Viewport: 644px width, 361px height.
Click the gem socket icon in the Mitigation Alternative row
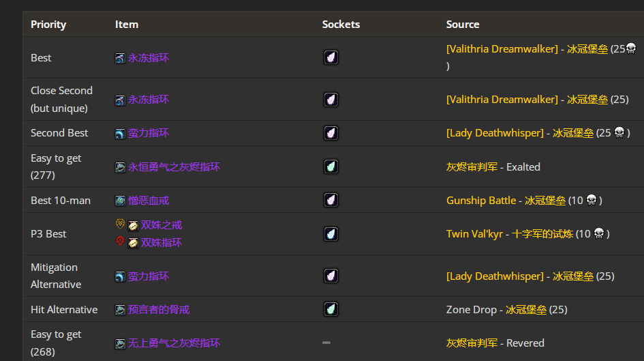tap(331, 276)
